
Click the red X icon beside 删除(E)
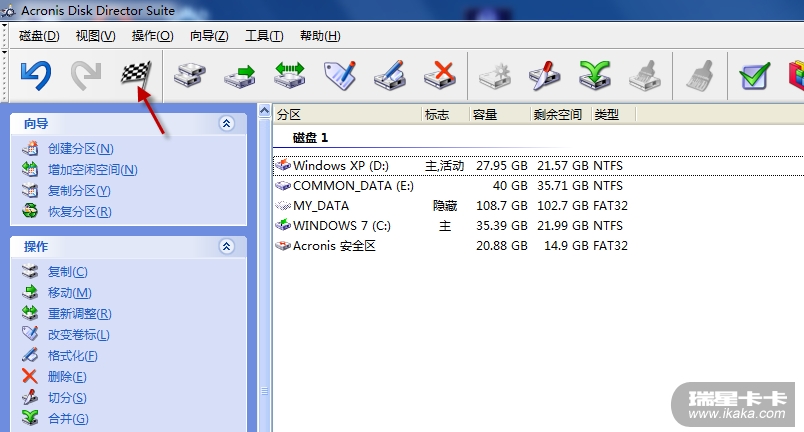(x=30, y=376)
